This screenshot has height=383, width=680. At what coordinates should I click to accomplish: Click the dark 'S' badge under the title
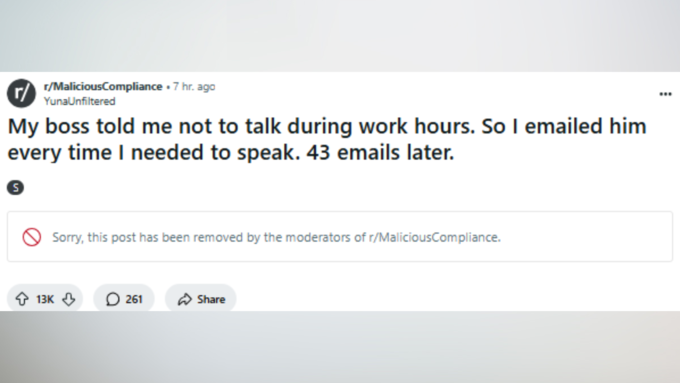tap(15, 188)
